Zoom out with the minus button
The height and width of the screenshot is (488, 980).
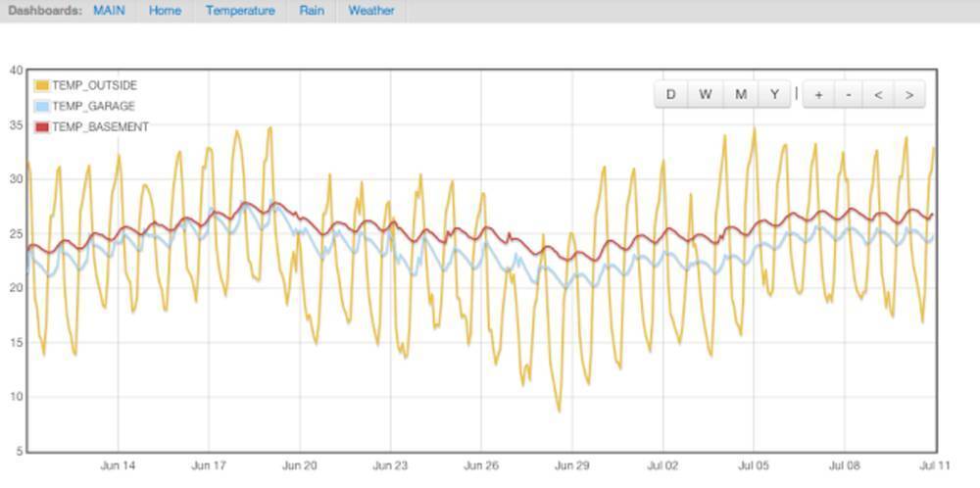coord(848,94)
